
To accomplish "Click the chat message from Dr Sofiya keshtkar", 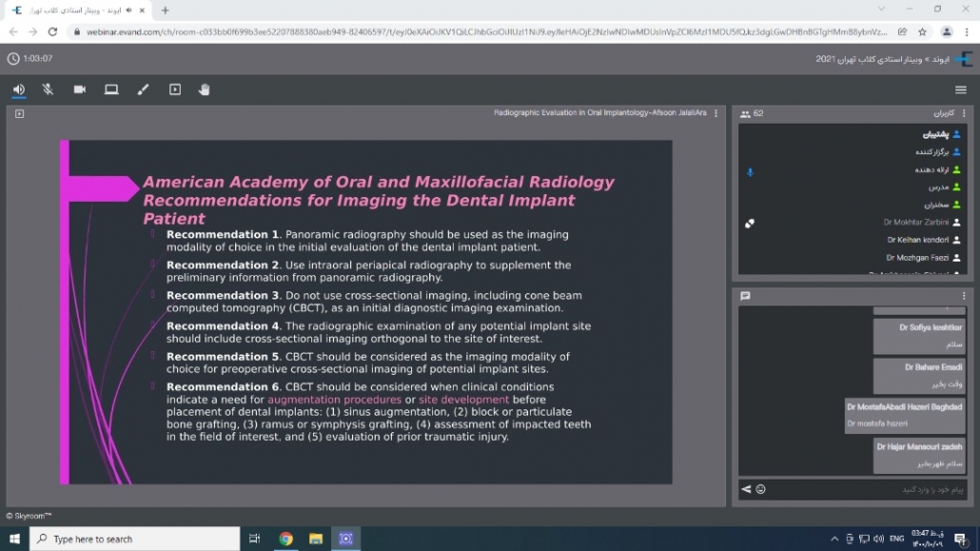I will [919, 336].
